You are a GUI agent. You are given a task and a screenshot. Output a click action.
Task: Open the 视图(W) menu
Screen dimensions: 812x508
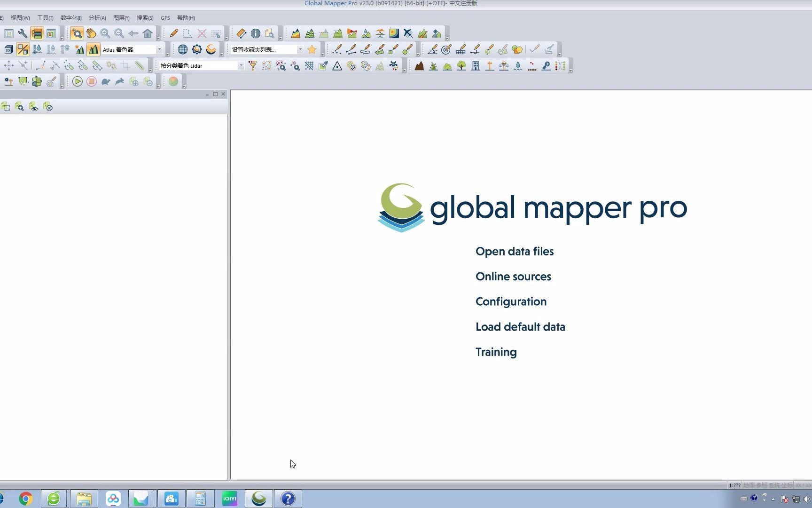click(20, 18)
